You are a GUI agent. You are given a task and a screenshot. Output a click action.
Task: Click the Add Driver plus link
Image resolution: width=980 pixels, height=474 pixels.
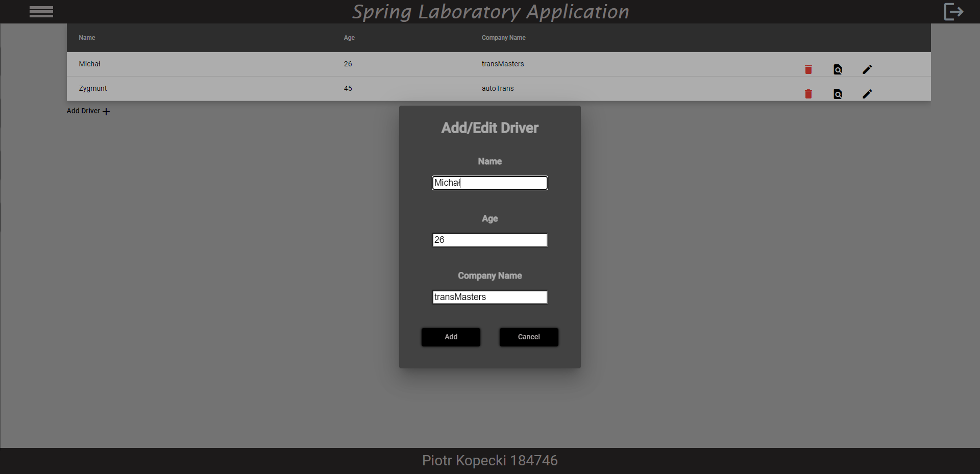(x=88, y=111)
